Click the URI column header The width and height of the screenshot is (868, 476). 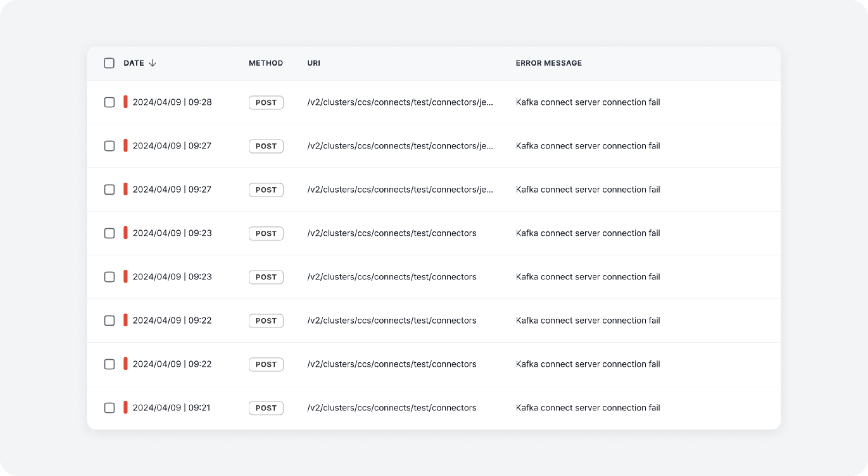pyautogui.click(x=314, y=63)
